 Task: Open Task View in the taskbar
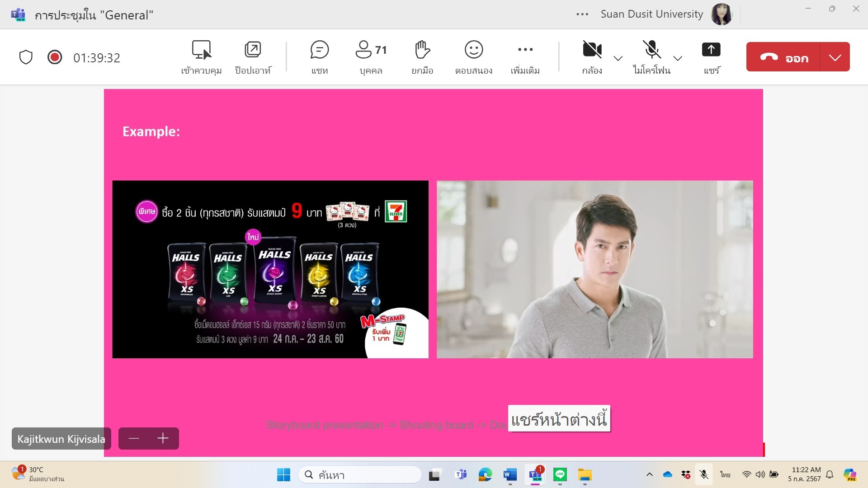[x=434, y=475]
